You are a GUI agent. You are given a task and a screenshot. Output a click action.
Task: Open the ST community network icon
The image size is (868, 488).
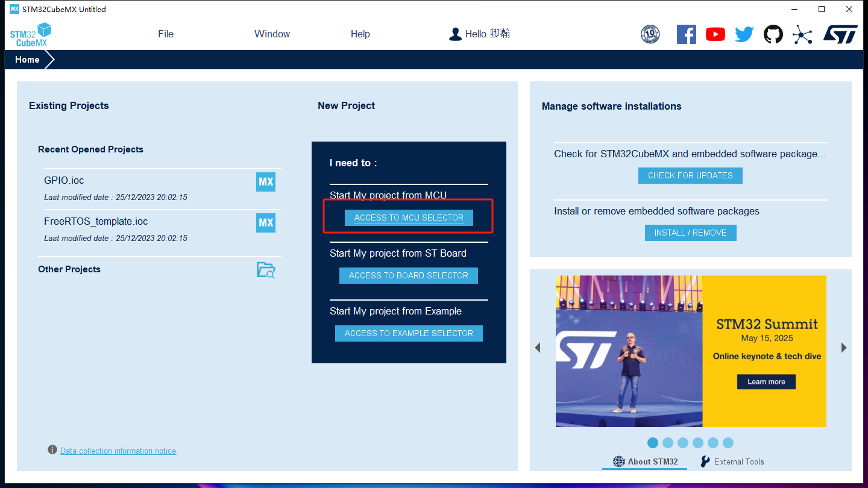(x=802, y=34)
